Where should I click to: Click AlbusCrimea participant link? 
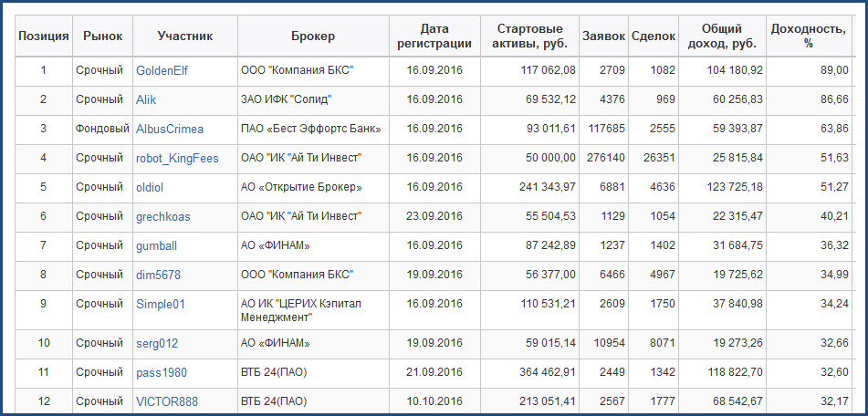tap(170, 130)
